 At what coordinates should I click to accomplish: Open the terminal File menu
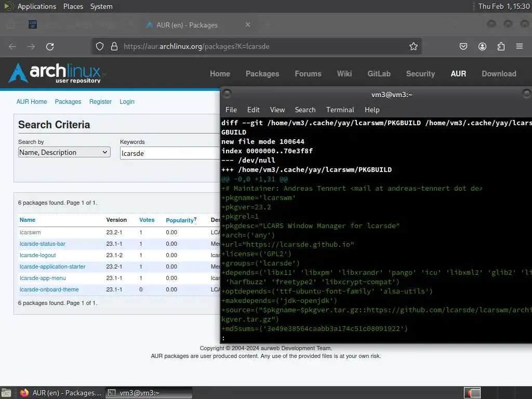(x=231, y=110)
